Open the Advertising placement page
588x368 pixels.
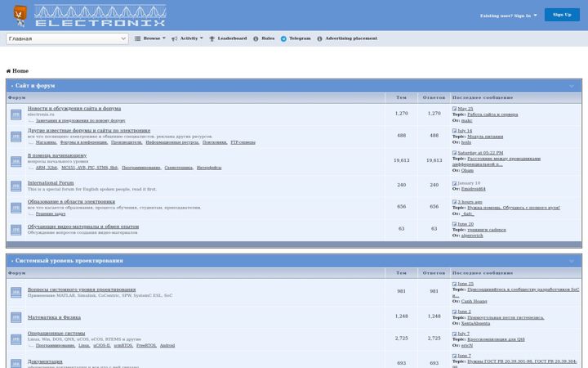click(x=347, y=38)
